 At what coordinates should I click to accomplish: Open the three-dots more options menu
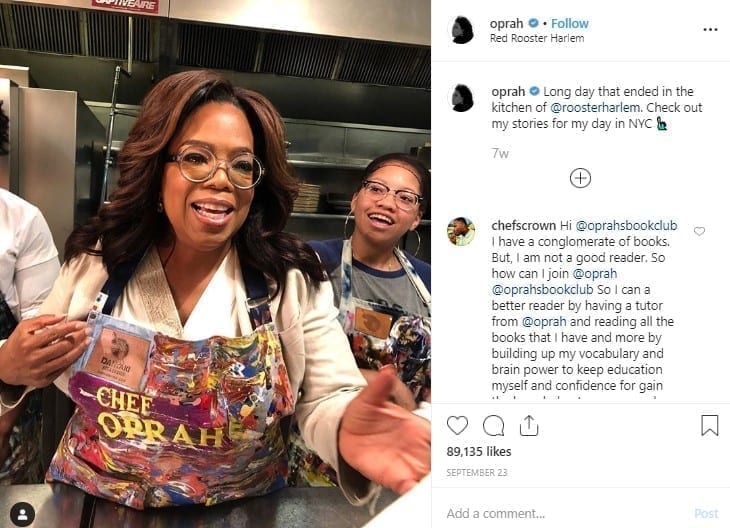click(710, 30)
